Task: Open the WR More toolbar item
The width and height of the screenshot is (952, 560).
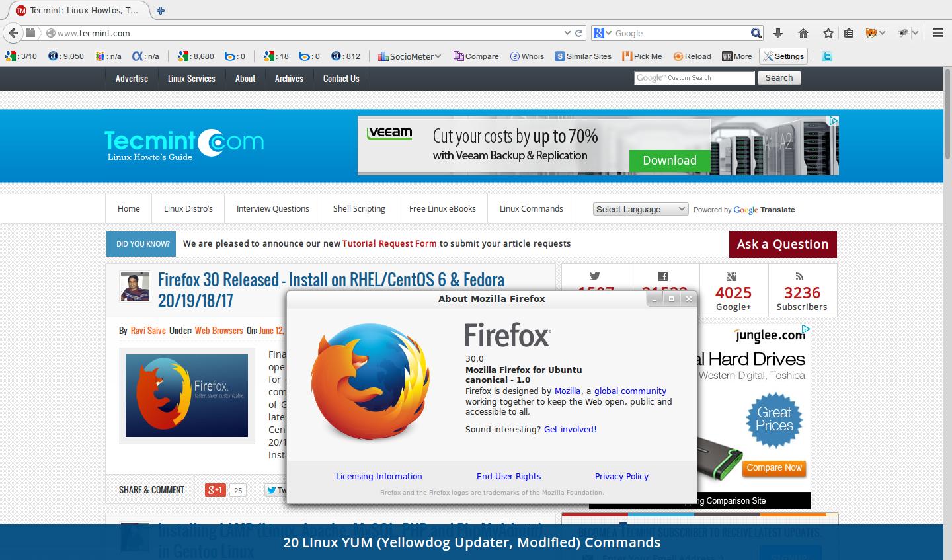Action: [737, 56]
